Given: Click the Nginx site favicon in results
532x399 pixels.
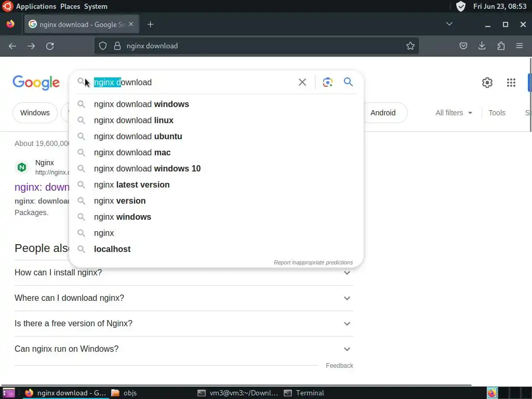Looking at the screenshot, I should pos(22,167).
